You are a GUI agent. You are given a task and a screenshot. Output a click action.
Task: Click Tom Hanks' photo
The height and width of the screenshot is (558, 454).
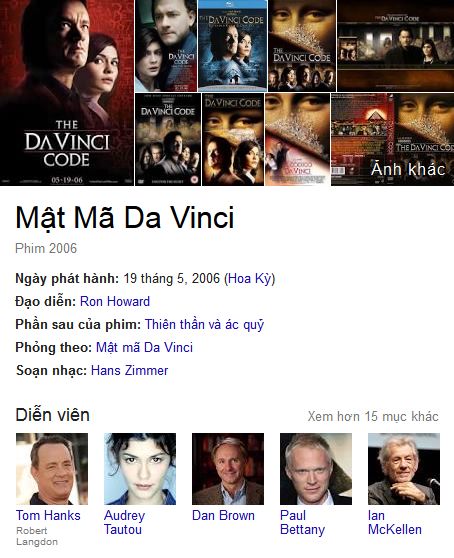52,469
